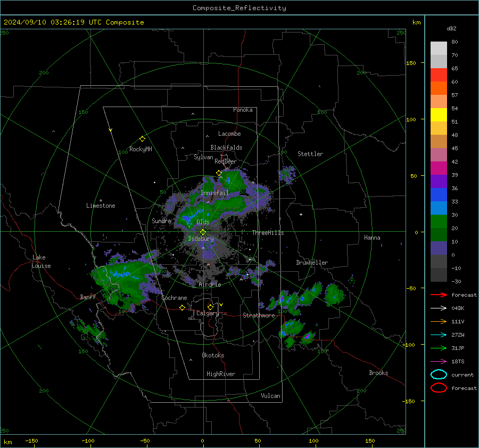Click the yellow v marker right of Calgary diamond

[221, 305]
